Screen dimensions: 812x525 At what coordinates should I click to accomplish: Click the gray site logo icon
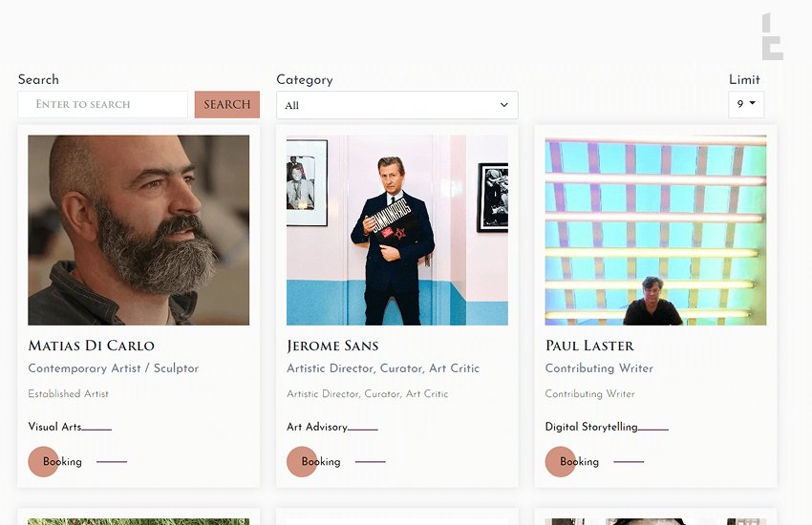tap(772, 36)
